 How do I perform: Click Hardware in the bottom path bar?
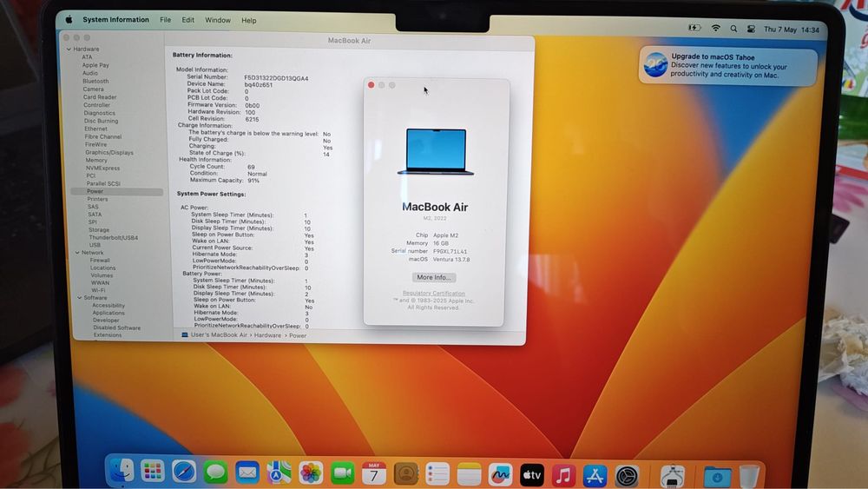click(x=267, y=335)
